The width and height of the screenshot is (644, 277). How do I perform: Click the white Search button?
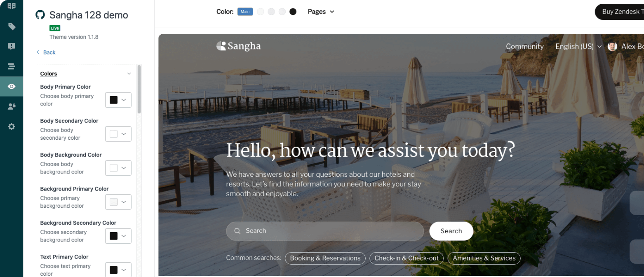pos(451,231)
